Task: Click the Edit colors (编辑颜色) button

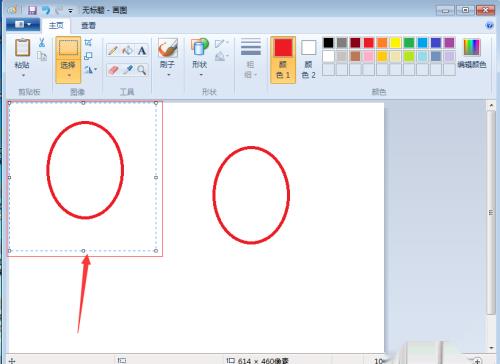Action: pos(472,53)
